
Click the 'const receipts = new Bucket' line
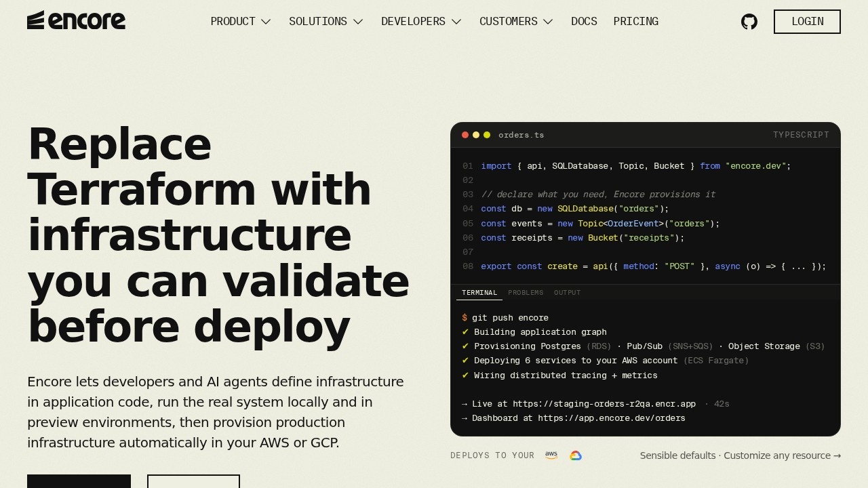coord(583,238)
